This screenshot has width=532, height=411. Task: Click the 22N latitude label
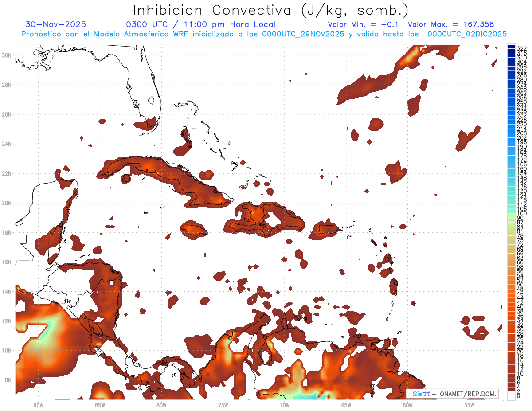point(7,173)
